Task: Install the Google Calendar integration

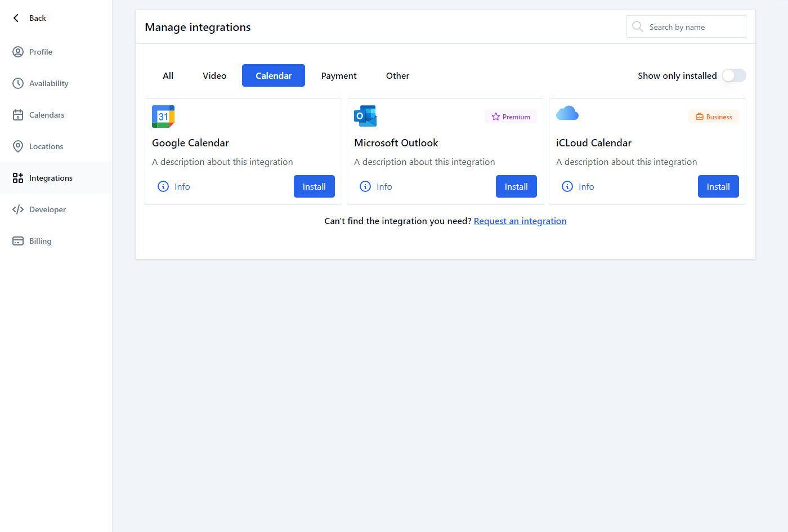Action: pos(314,186)
